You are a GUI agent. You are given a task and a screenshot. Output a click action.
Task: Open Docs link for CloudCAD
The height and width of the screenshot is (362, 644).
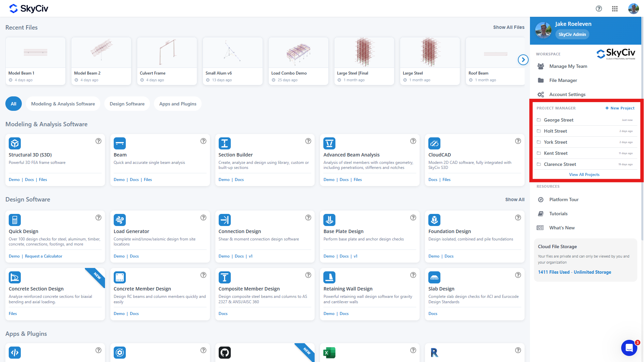click(x=433, y=180)
